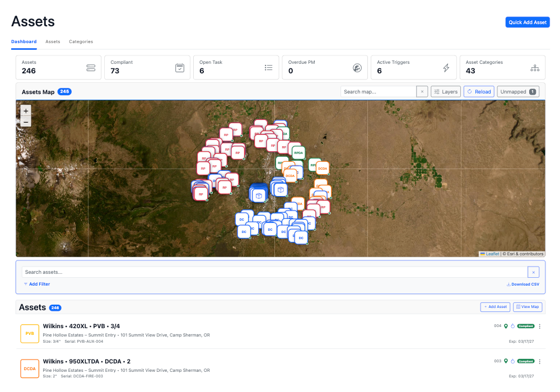
Task: Click the gauge icon on Overdue PM card
Action: point(356,67)
